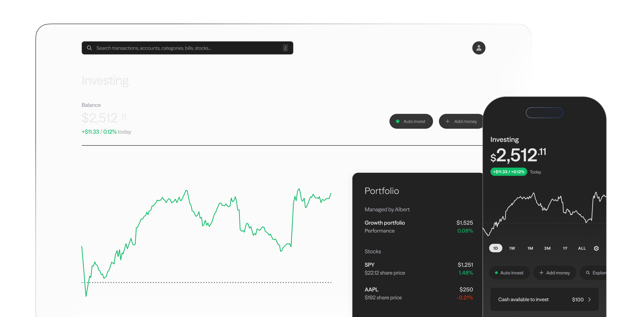Click the slash shortcut key badge
Viewport: 644px width, 317px height.
pyautogui.click(x=285, y=48)
